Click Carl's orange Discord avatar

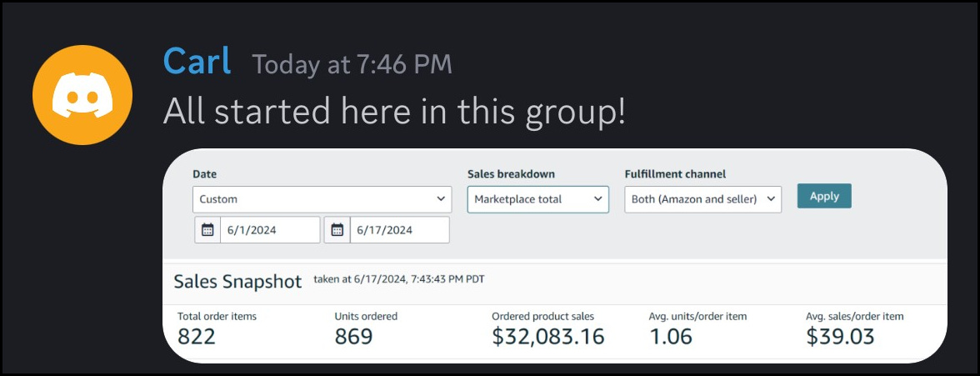82,95
